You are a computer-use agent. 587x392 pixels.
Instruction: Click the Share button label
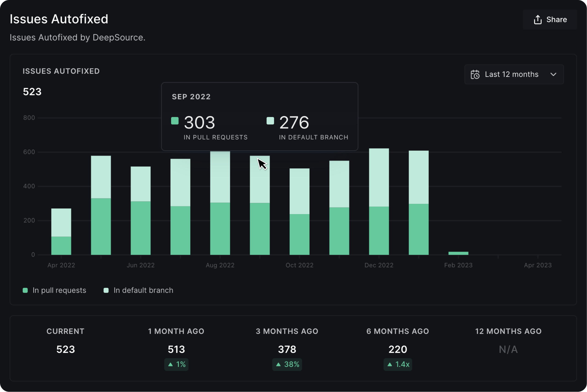click(x=556, y=19)
